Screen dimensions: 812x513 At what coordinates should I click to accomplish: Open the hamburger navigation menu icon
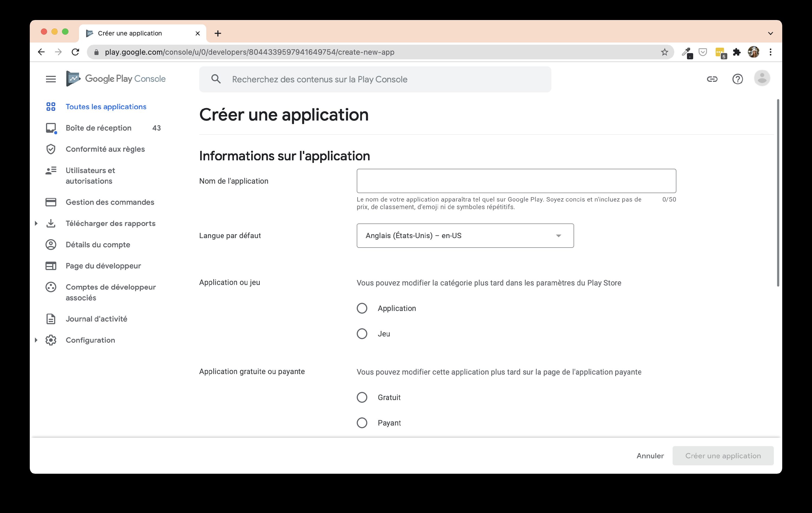click(x=51, y=79)
